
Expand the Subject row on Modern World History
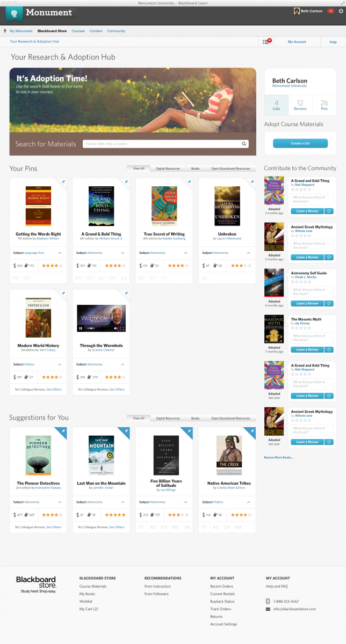[x=60, y=364]
